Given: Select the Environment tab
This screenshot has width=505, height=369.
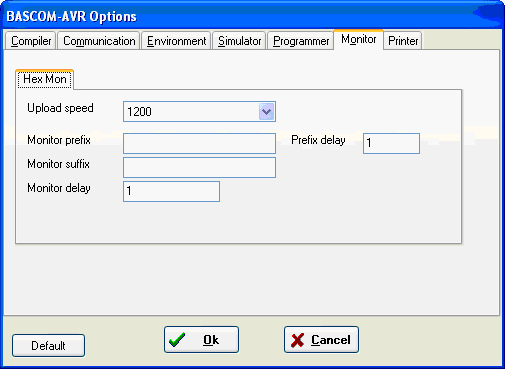Looking at the screenshot, I should (x=176, y=41).
